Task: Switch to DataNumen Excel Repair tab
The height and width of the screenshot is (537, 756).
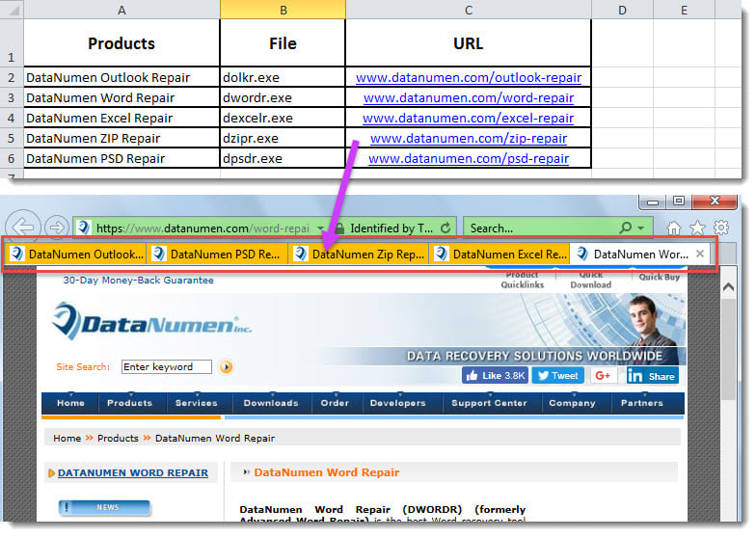Action: point(499,255)
